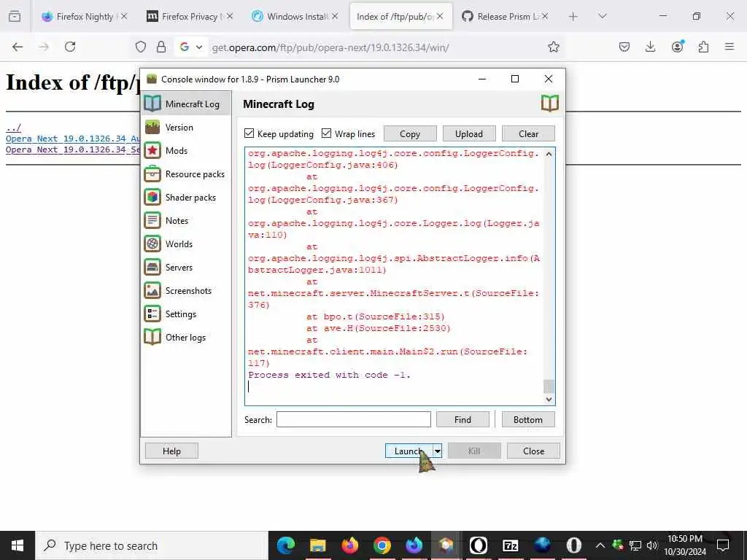Open File Explorer from the taskbar

pyautogui.click(x=318, y=545)
